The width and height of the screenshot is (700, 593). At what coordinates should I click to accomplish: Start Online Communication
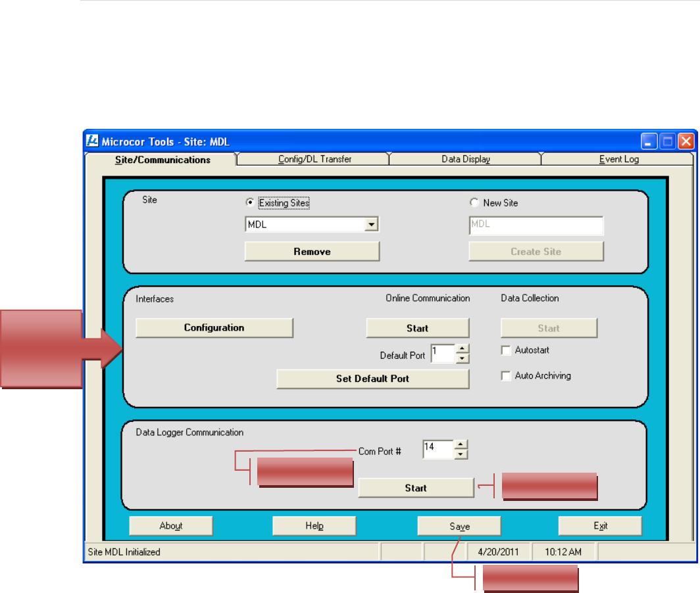417,328
